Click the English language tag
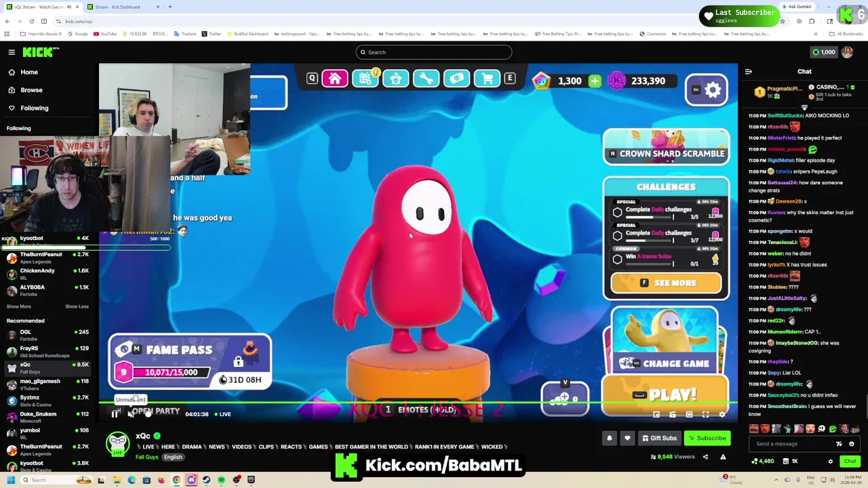This screenshot has height=488, width=868. [173, 457]
